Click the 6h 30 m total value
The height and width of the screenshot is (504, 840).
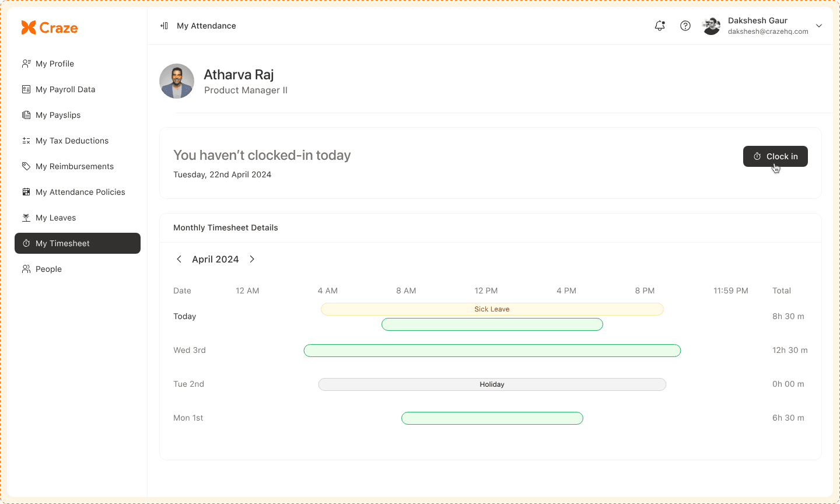pyautogui.click(x=788, y=418)
